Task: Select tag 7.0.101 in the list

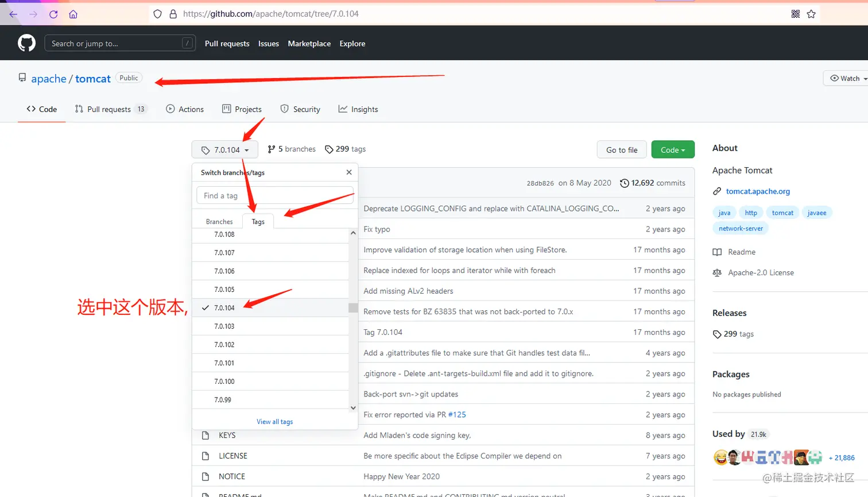Action: [270, 363]
